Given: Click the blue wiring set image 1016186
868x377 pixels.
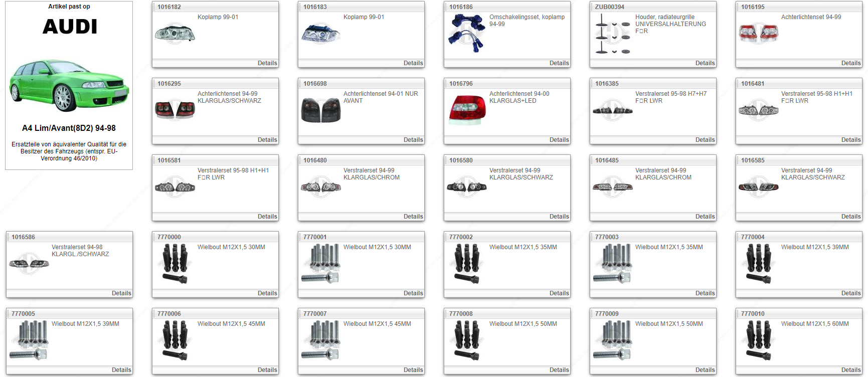Looking at the screenshot, I should pyautogui.click(x=466, y=33).
